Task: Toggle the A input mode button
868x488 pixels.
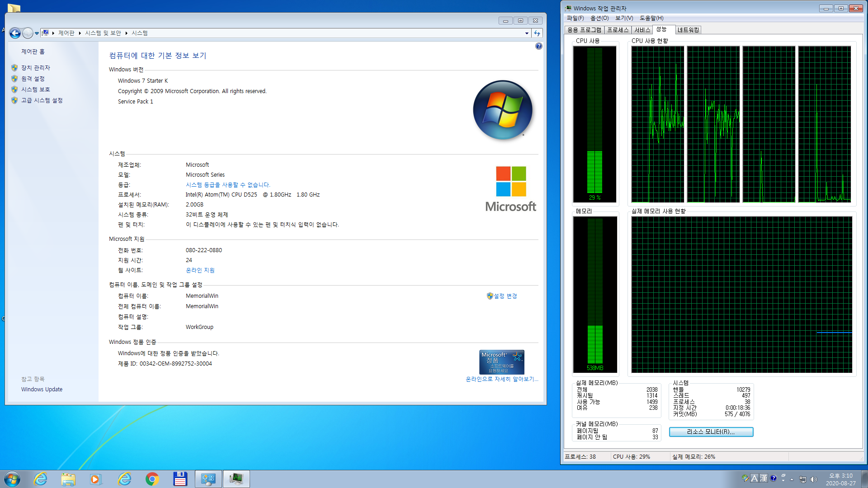Action: coord(754,478)
